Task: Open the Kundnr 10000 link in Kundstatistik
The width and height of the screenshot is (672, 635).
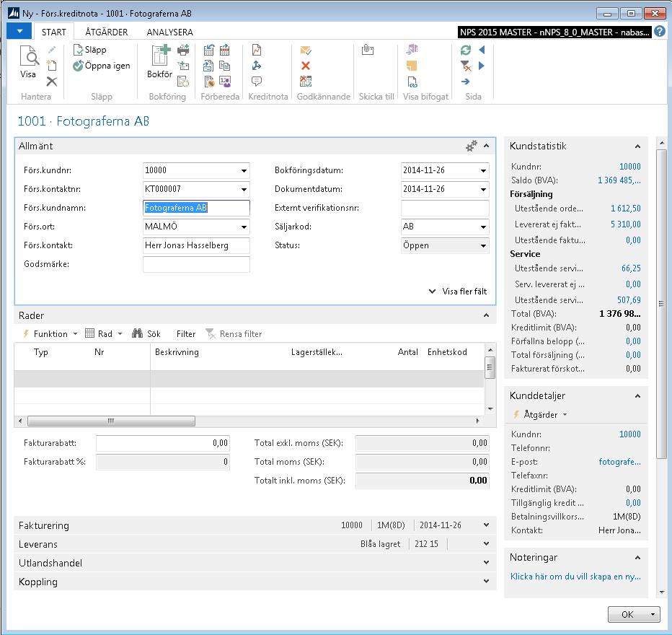Action: click(x=629, y=167)
